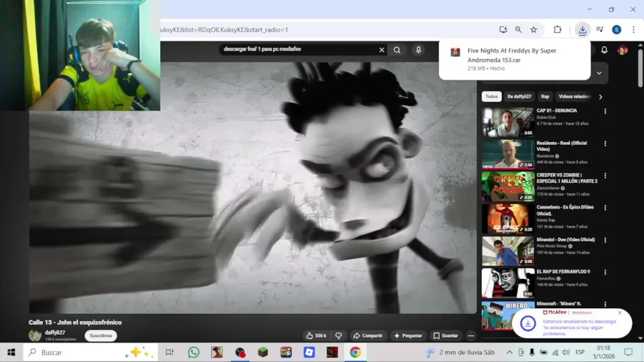Click the install app icon in address bar
This screenshot has height=362, width=644.
tap(503, 30)
